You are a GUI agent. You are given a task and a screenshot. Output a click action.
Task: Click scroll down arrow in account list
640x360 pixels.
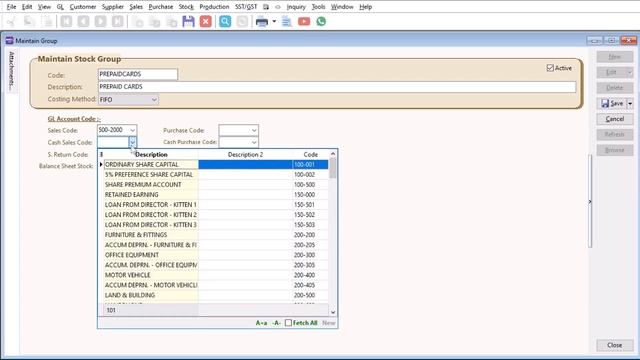pyautogui.click(x=333, y=312)
